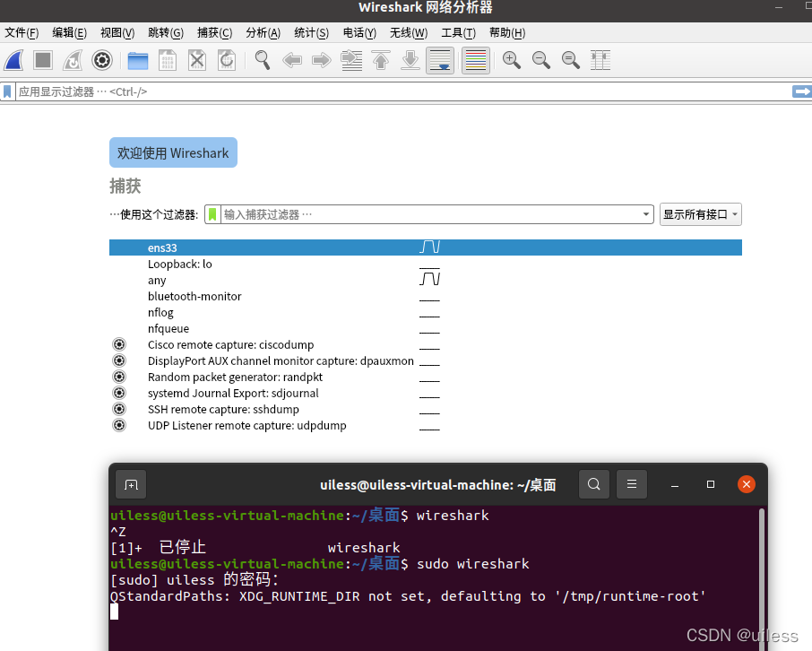Click capture filter bookmark icon

(212, 214)
